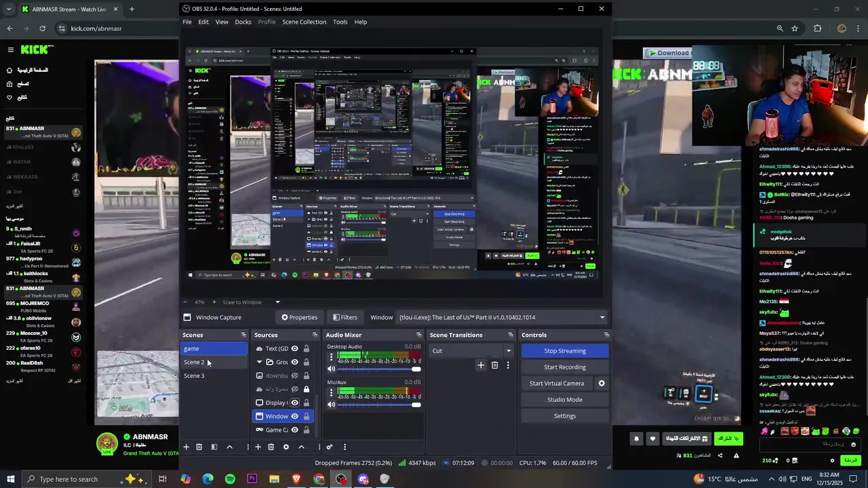Open the source Filters button
The width and height of the screenshot is (868, 488).
[x=344, y=317]
